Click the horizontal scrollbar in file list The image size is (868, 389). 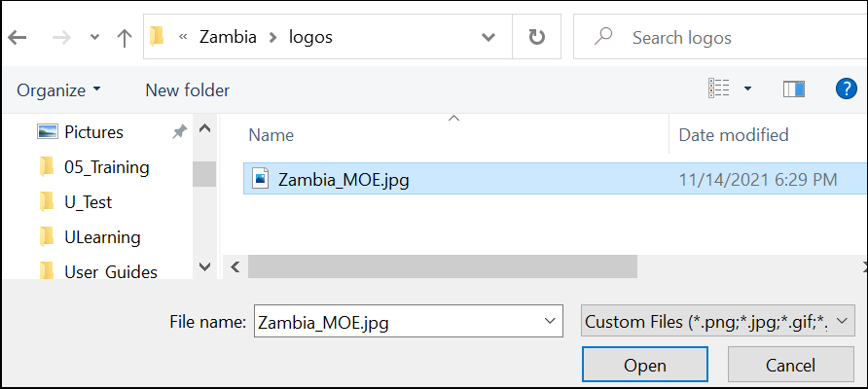[443, 266]
